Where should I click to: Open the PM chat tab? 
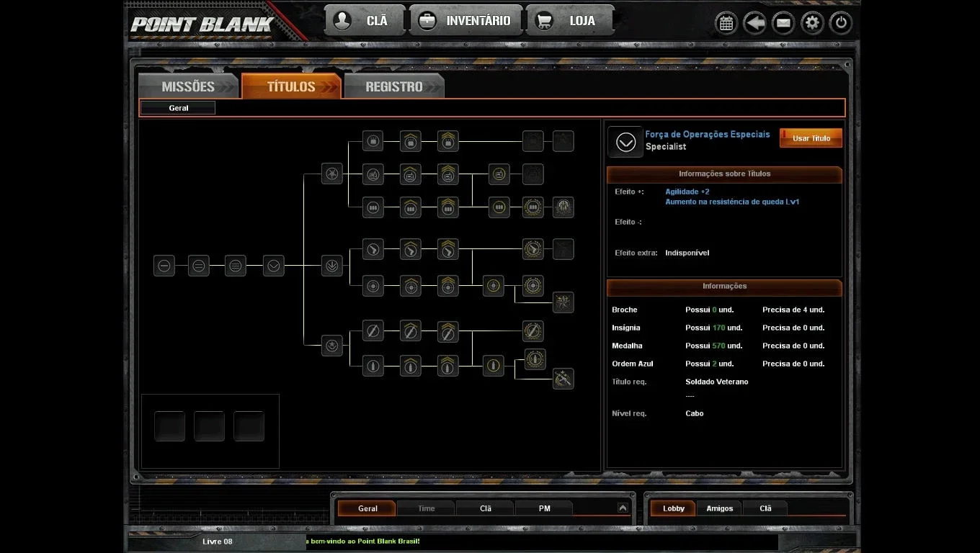(x=544, y=508)
